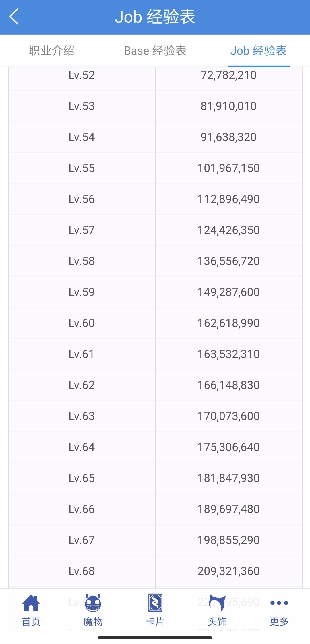This screenshot has height=644, width=310.
Task: Switch to the 职业介绍 tab
Action: [52, 51]
